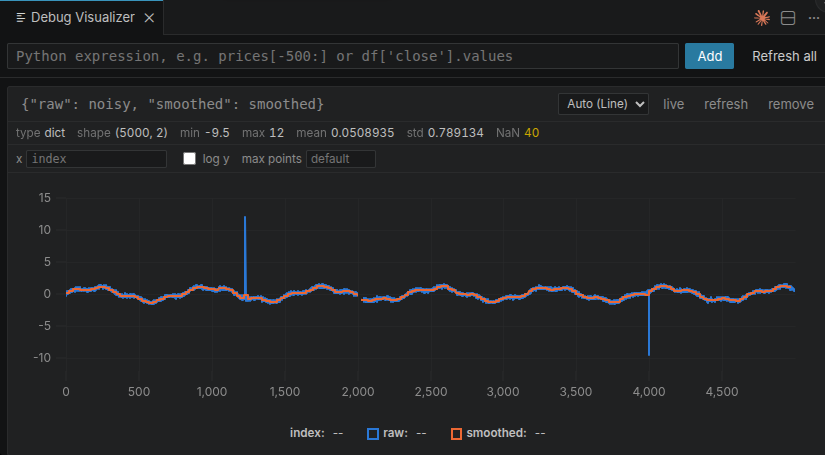Toggle the raw series legend swatch
Image resolution: width=825 pixels, height=455 pixels.
tap(373, 433)
